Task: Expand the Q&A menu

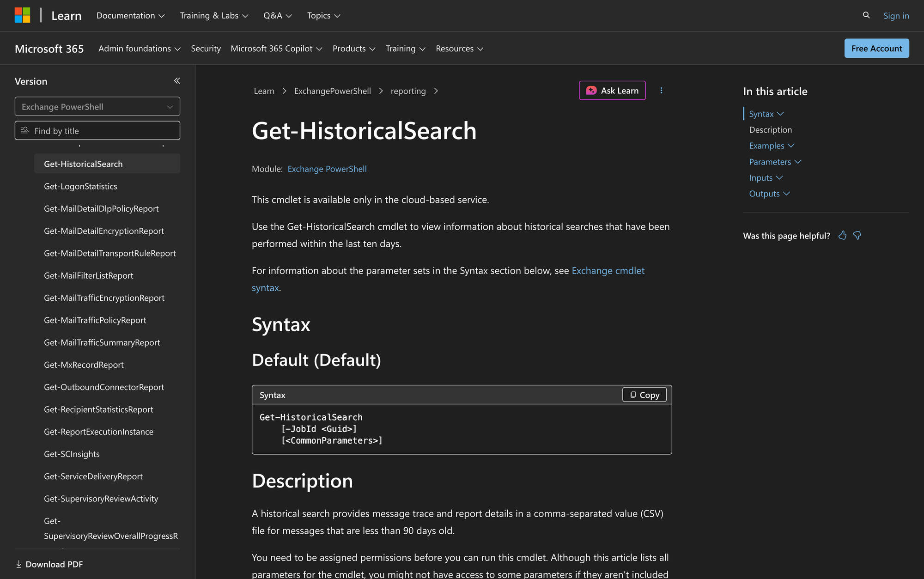Action: [278, 16]
